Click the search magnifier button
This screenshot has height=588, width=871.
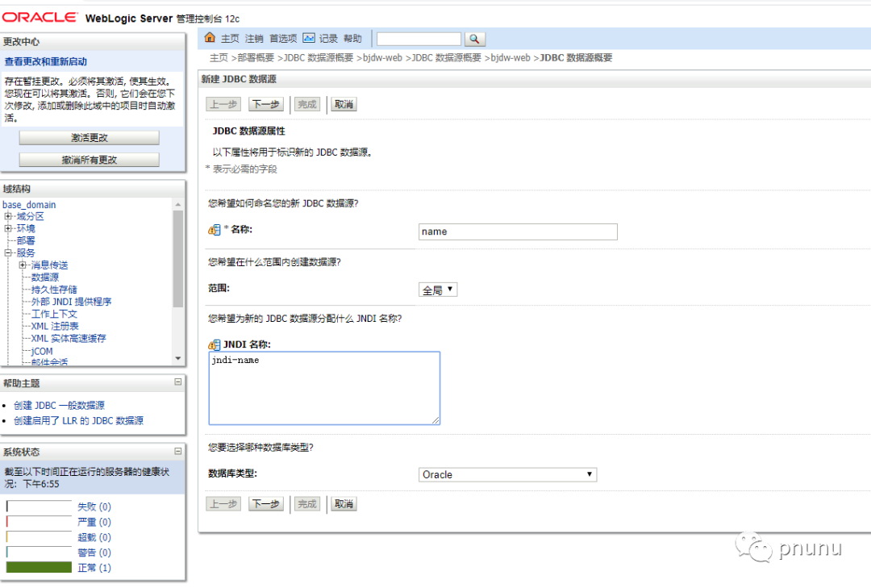pos(474,39)
